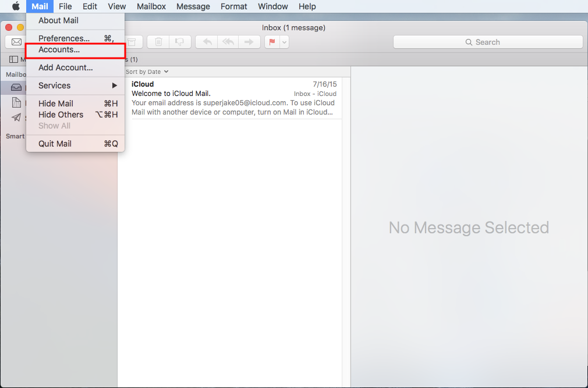Click the Forward arrow icon
The image size is (588, 388).
pyautogui.click(x=249, y=42)
